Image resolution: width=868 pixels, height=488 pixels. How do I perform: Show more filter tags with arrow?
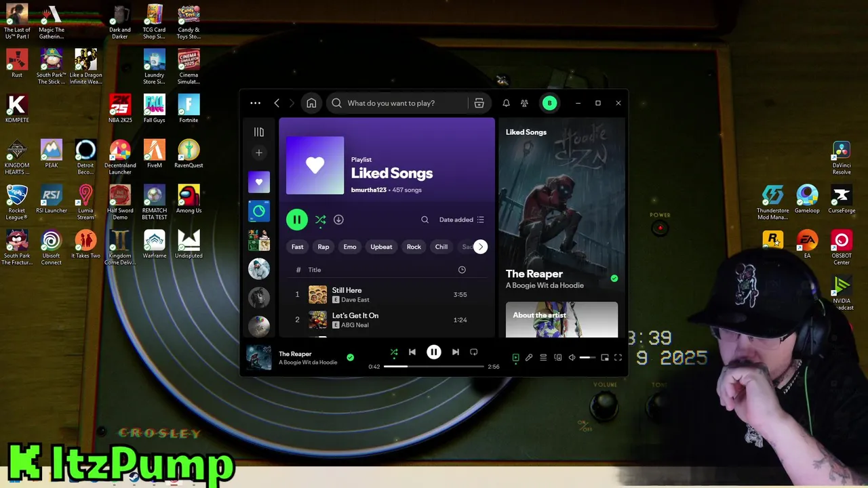[x=480, y=247]
